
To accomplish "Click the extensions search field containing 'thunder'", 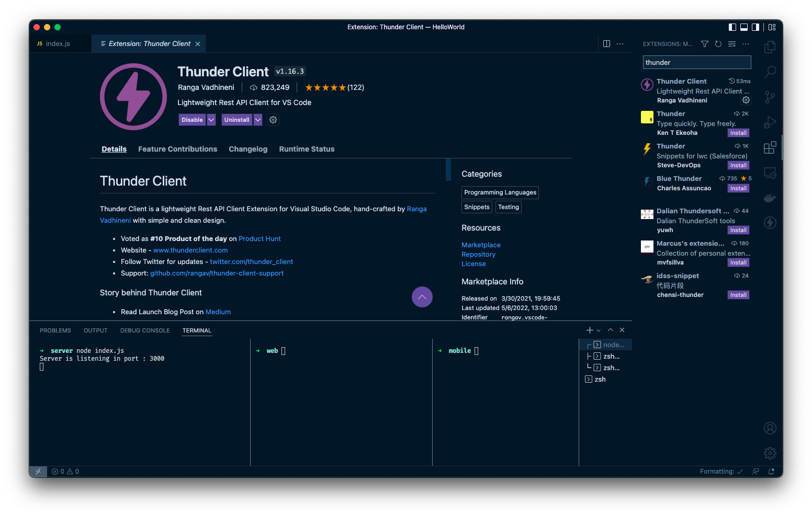I will 696,62.
